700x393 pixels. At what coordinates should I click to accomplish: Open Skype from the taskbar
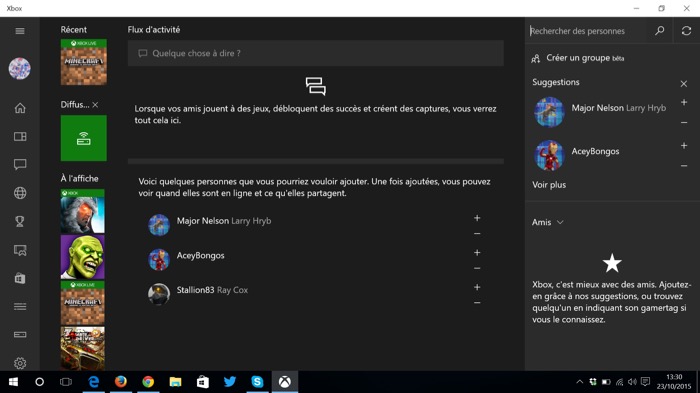(x=257, y=382)
